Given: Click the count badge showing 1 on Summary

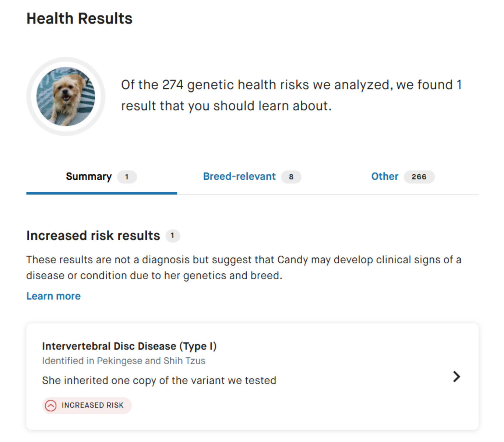Looking at the screenshot, I should [x=127, y=177].
